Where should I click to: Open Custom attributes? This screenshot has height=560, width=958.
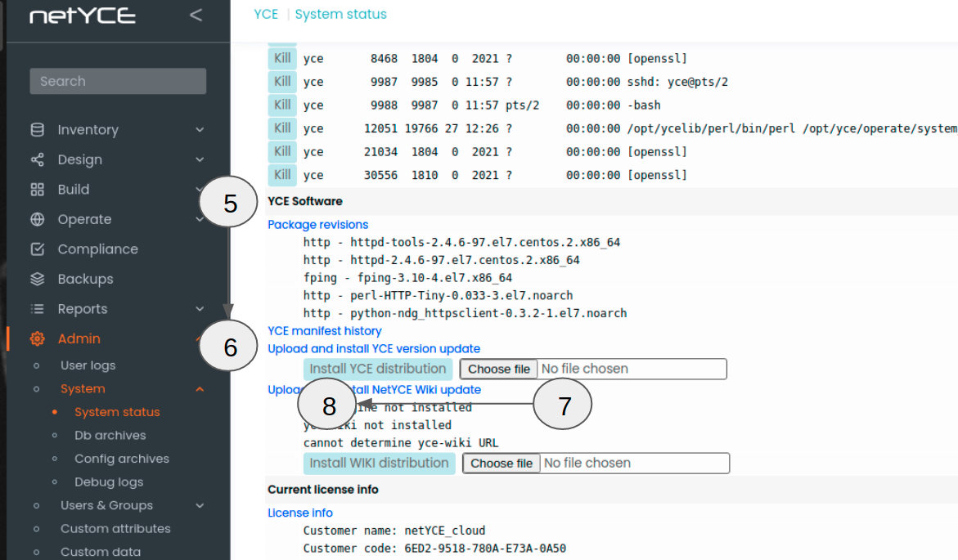point(115,529)
